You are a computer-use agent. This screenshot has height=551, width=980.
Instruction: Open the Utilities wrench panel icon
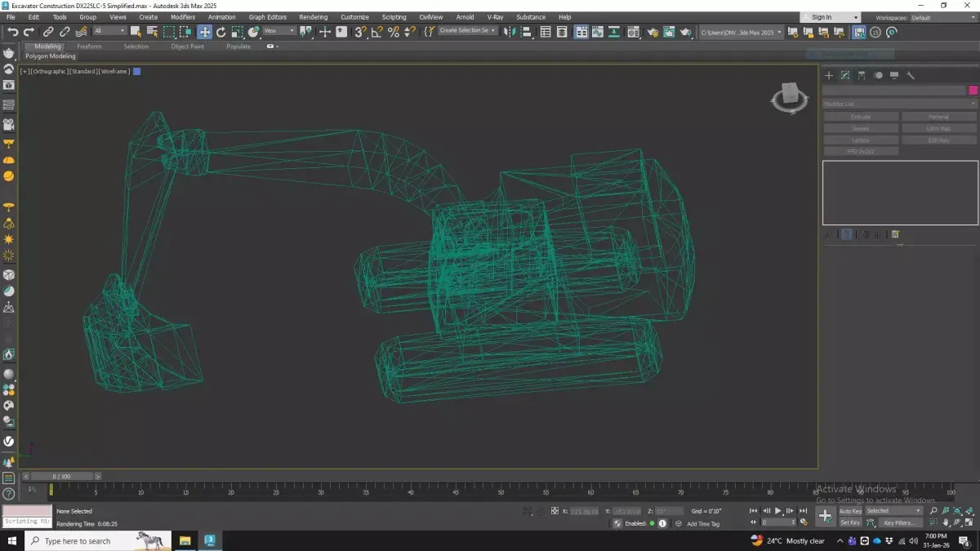pos(911,75)
